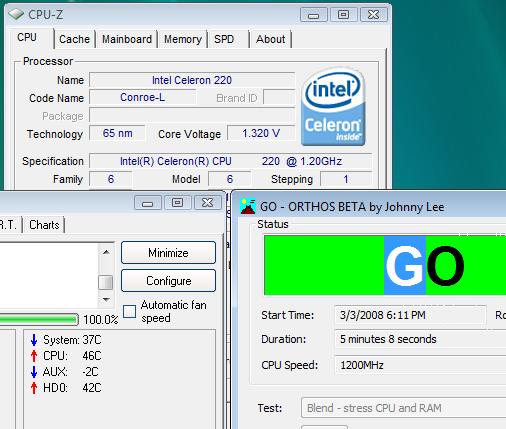Switch to the Charts tab
The height and width of the screenshot is (429, 506).
44,225
